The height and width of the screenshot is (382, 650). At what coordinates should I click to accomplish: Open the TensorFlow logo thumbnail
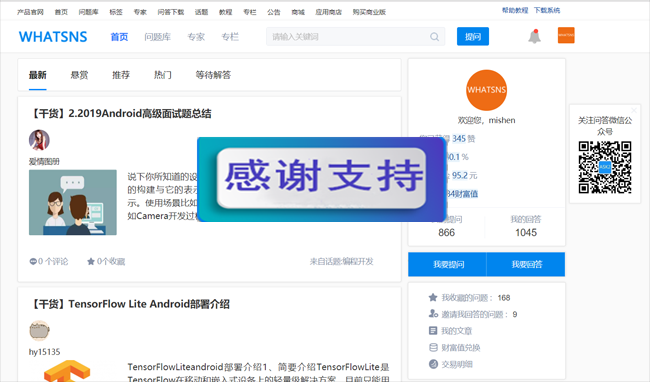[67, 371]
